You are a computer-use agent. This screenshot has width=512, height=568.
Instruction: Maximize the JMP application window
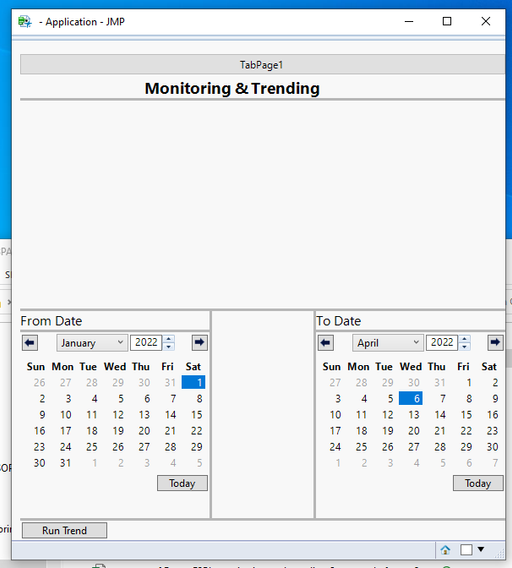click(x=447, y=21)
